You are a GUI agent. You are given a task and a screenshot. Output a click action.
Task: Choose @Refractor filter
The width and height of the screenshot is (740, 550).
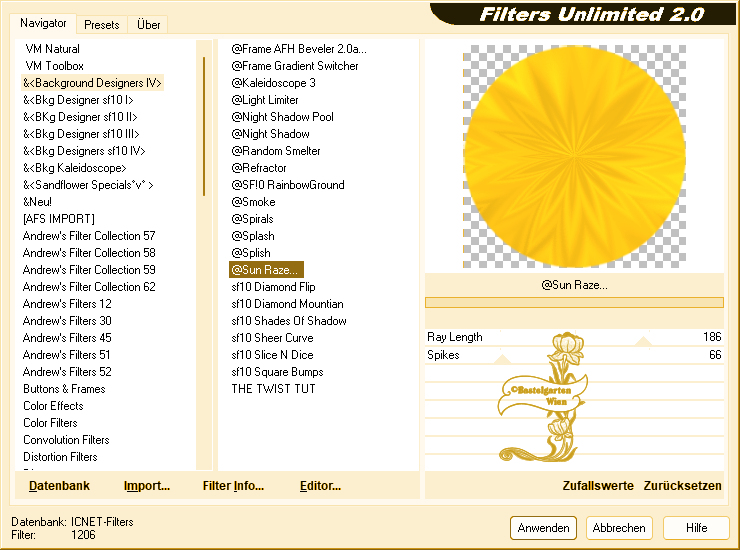coord(259,168)
